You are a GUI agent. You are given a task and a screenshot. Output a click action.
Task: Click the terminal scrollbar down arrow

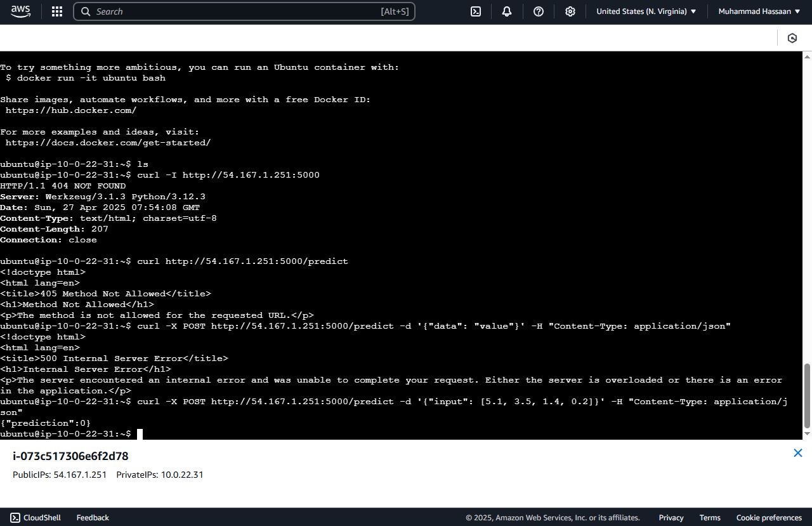click(808, 434)
